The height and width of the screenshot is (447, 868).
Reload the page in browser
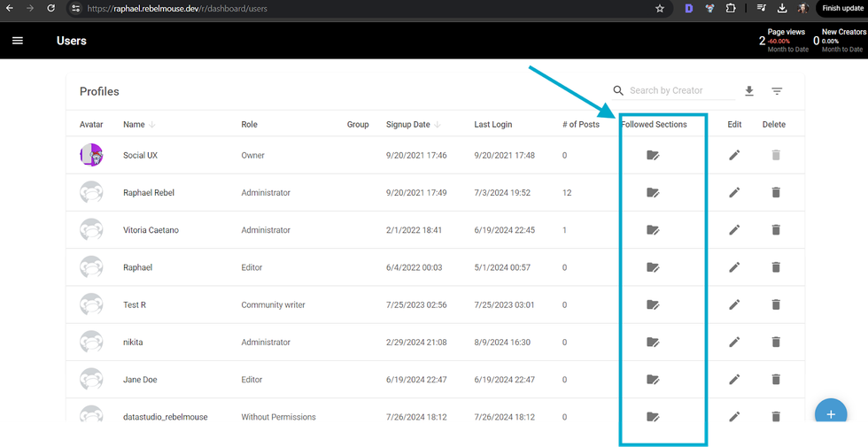(x=51, y=8)
